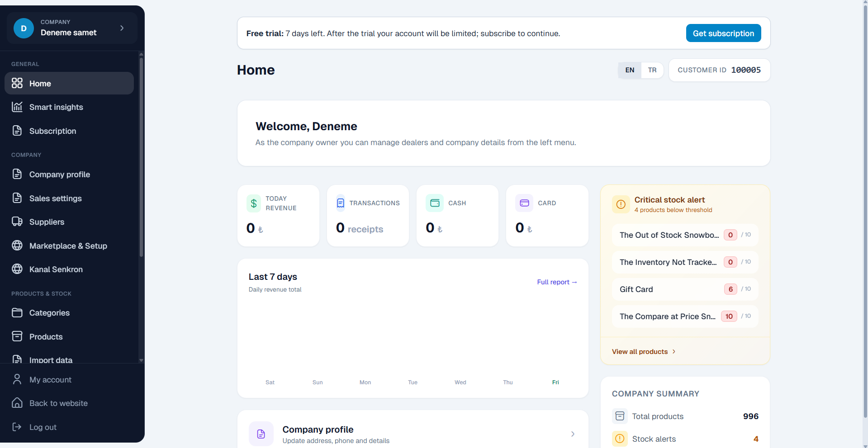
Task: Click the dollar icon on Today Revenue card
Action: tap(253, 203)
